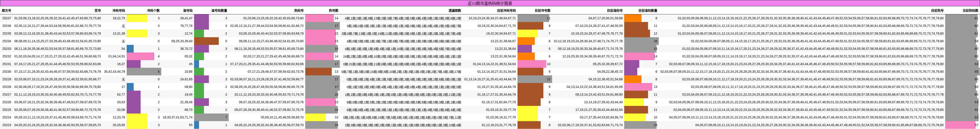Click period number 25234
Viewport: 980px width, 129px height.
[7, 41]
